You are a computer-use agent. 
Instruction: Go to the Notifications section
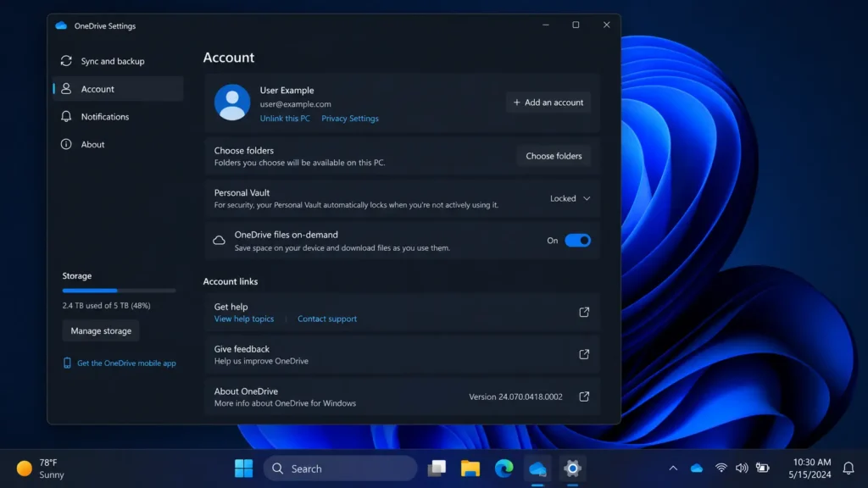[x=119, y=116]
